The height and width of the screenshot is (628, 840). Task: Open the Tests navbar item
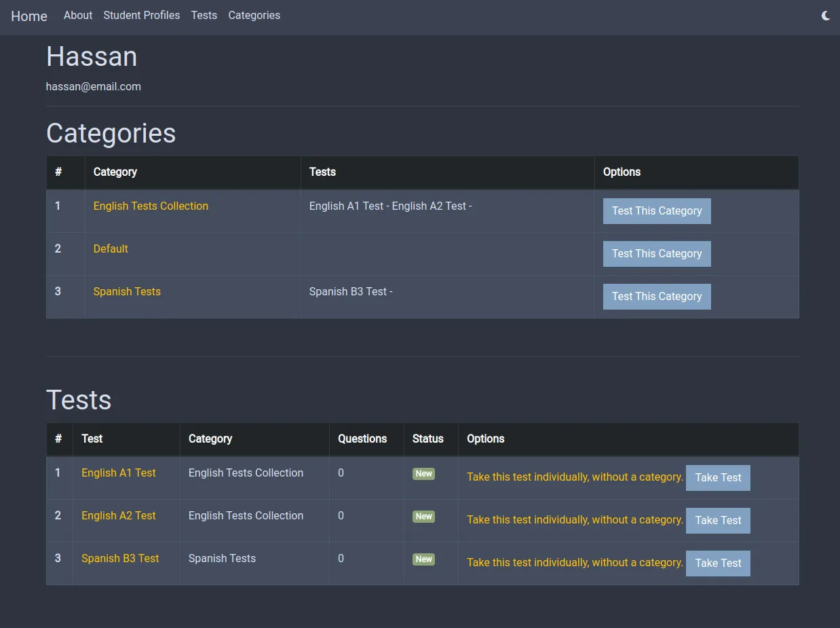point(204,15)
